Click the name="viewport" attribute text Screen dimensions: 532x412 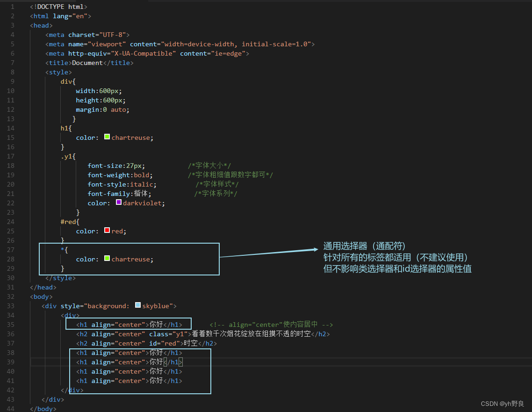pyautogui.click(x=97, y=44)
